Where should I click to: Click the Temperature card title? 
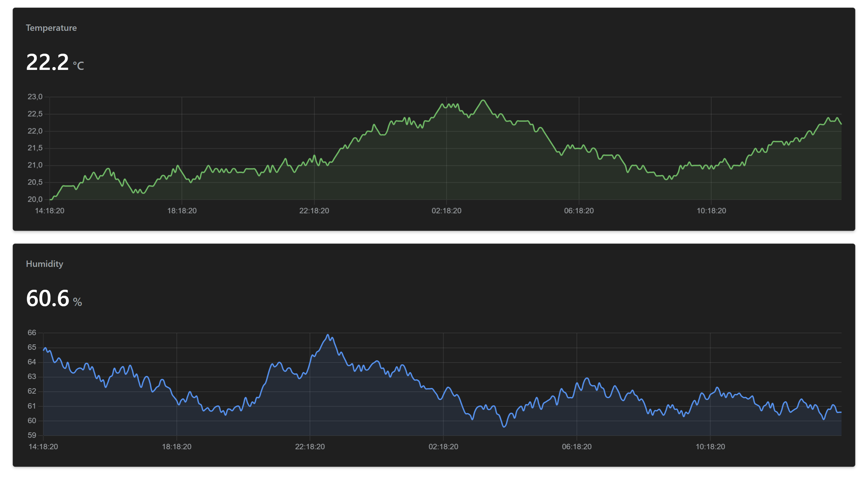click(x=51, y=28)
